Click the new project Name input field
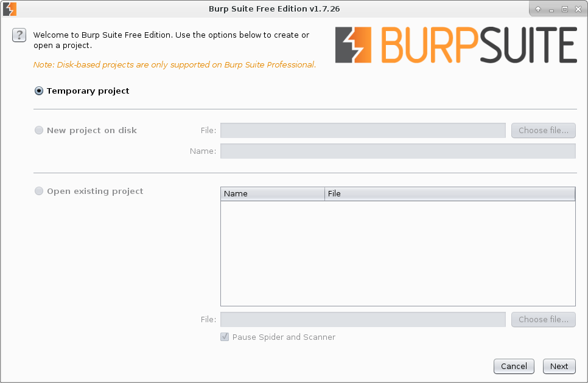Image resolution: width=588 pixels, height=383 pixels. [398, 151]
